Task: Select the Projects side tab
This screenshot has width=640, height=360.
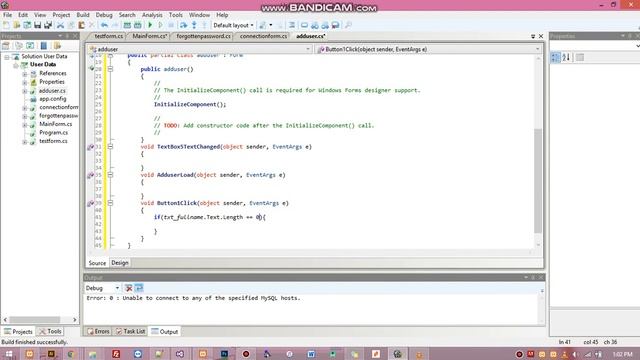Action: tap(18, 331)
